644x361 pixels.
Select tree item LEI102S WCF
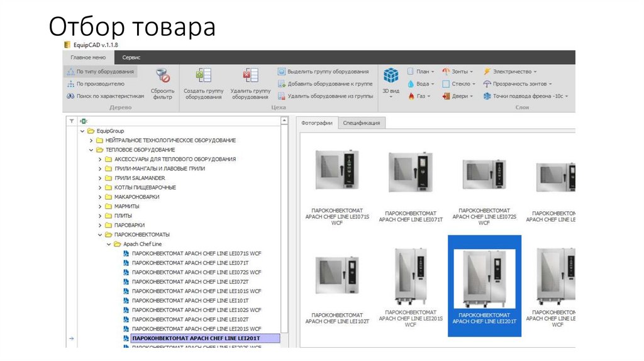point(196,311)
